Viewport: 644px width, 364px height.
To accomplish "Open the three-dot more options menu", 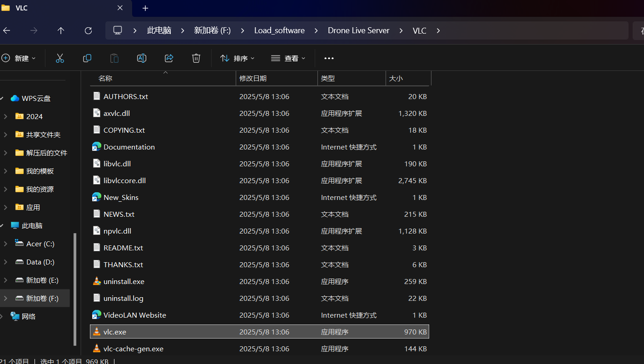I will click(x=329, y=58).
